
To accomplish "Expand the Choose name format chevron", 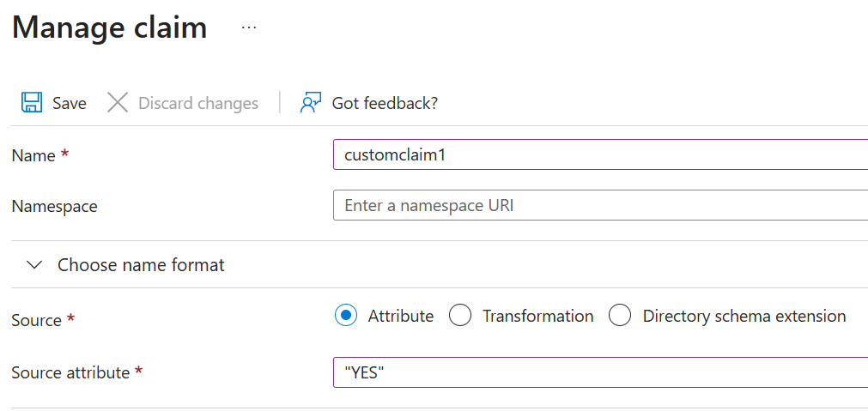I will click(x=34, y=265).
